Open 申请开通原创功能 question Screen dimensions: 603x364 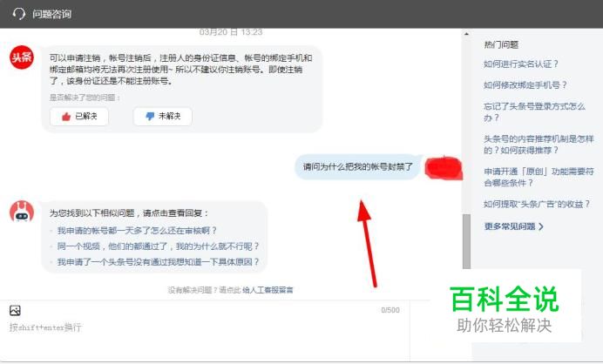[x=539, y=177]
